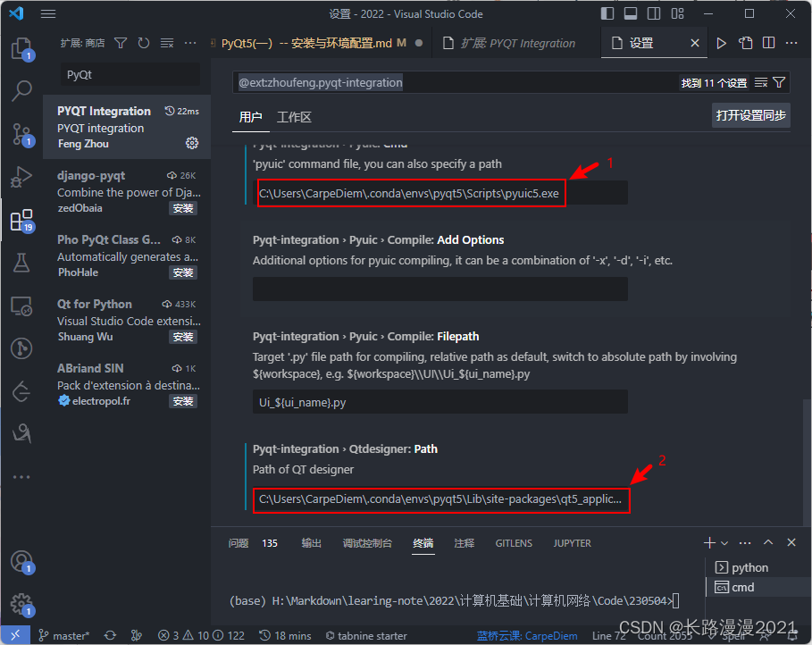
Task: Show additional activity bar views ellipsis
Action: click(x=21, y=477)
